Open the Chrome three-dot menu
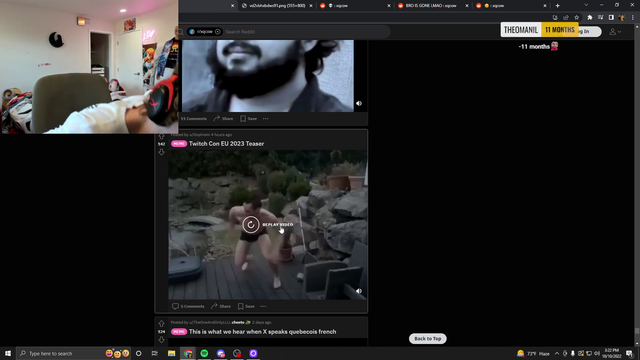 (633, 18)
